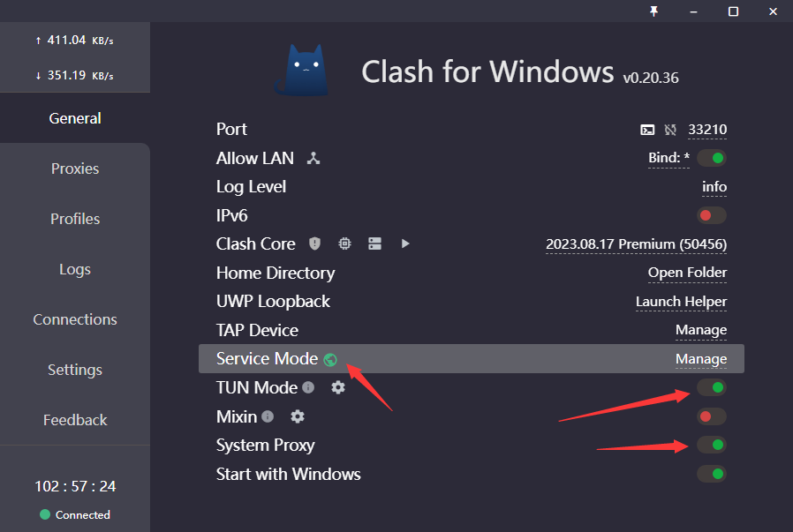Pin the window with the pushpin icon
The height and width of the screenshot is (532, 793).
tap(653, 11)
